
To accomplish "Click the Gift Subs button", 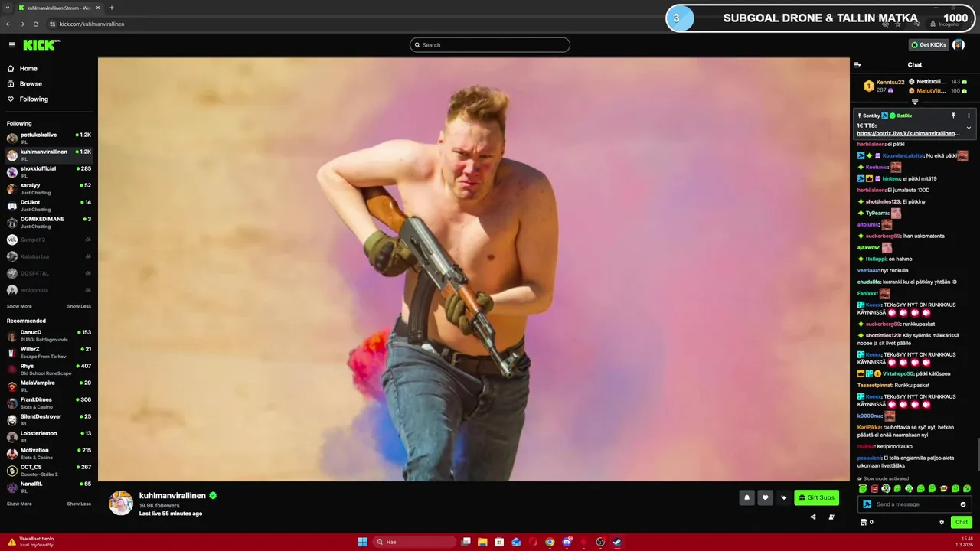I will [x=816, y=498].
